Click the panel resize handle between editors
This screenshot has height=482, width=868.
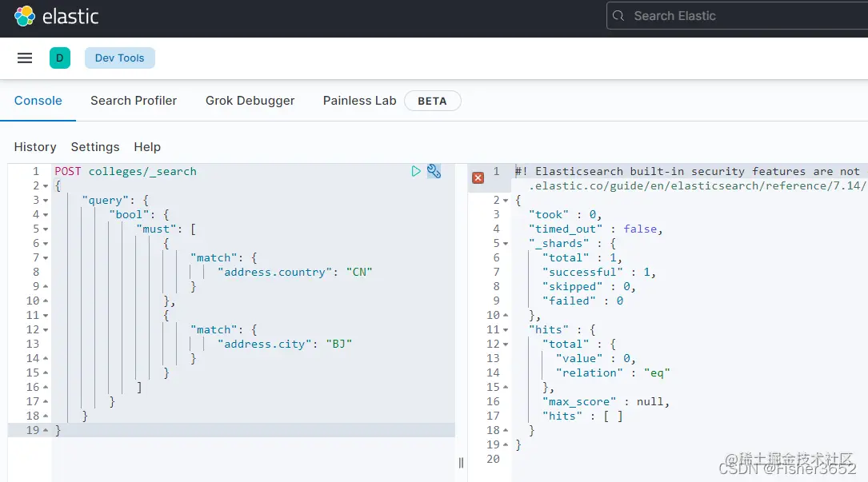click(461, 463)
